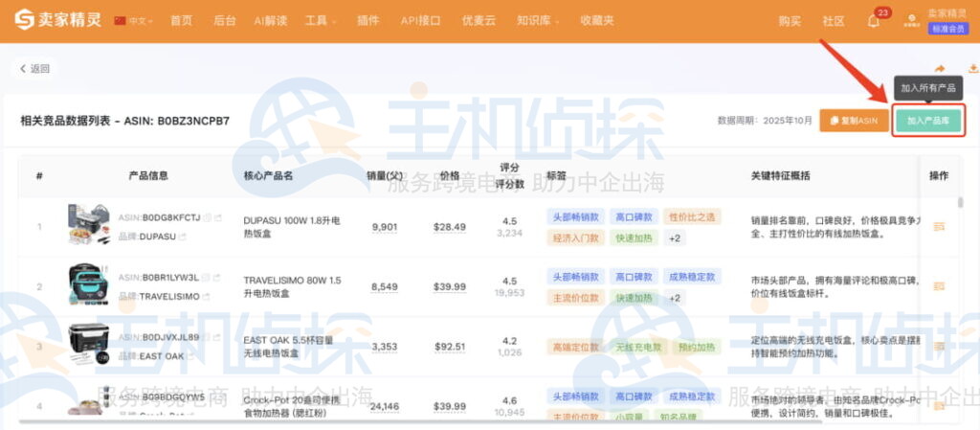Expand +2 more tags in DUPASU row
980x430 pixels.
point(675,238)
